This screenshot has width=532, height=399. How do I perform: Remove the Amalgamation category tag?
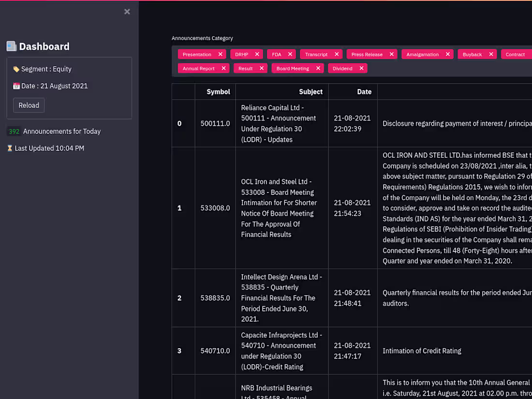click(x=447, y=54)
